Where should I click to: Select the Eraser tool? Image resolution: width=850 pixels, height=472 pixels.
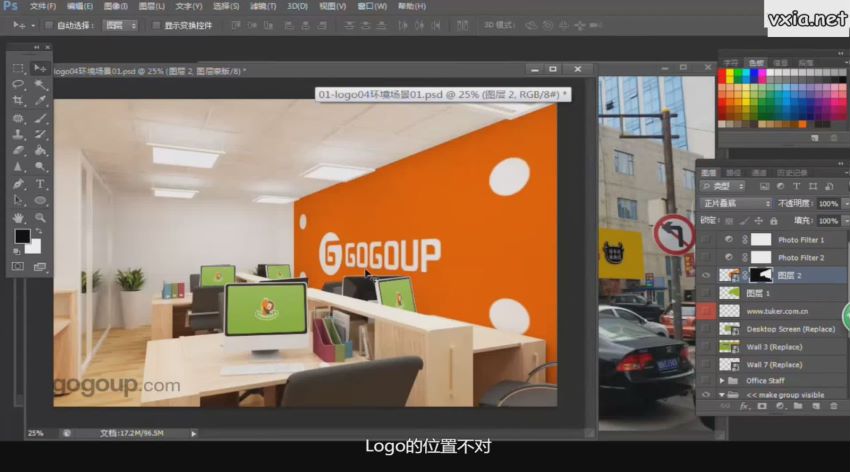point(18,151)
